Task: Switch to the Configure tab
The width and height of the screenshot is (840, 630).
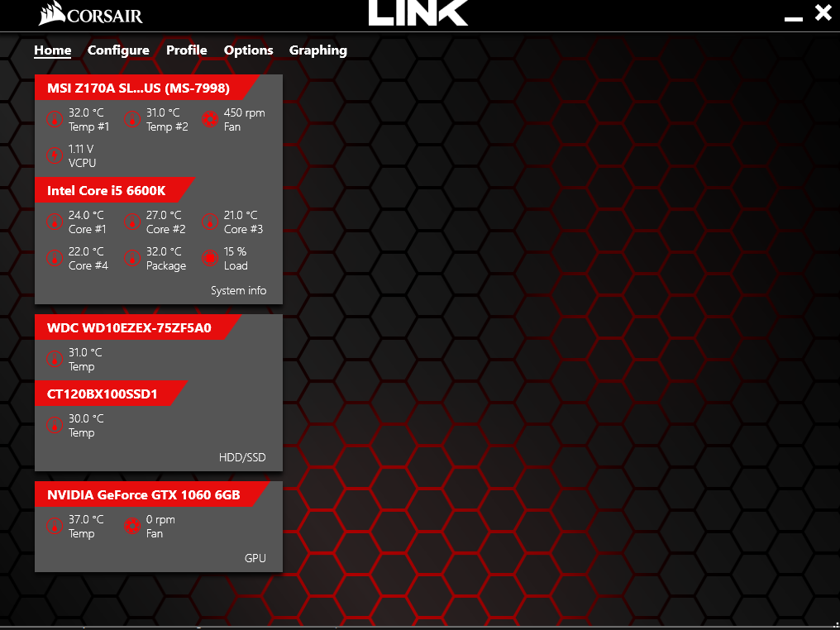Action: (x=118, y=50)
